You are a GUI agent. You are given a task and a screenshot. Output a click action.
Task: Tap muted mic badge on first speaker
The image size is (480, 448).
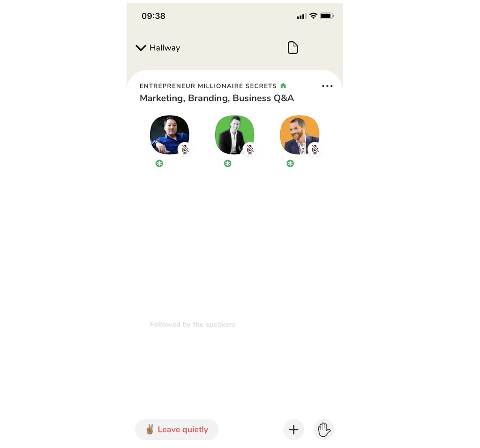coord(185,150)
